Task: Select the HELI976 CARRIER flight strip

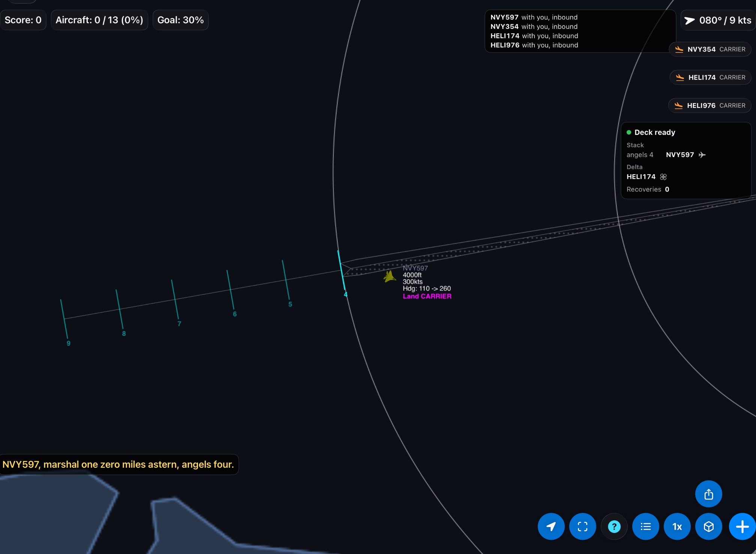Action: tap(709, 105)
